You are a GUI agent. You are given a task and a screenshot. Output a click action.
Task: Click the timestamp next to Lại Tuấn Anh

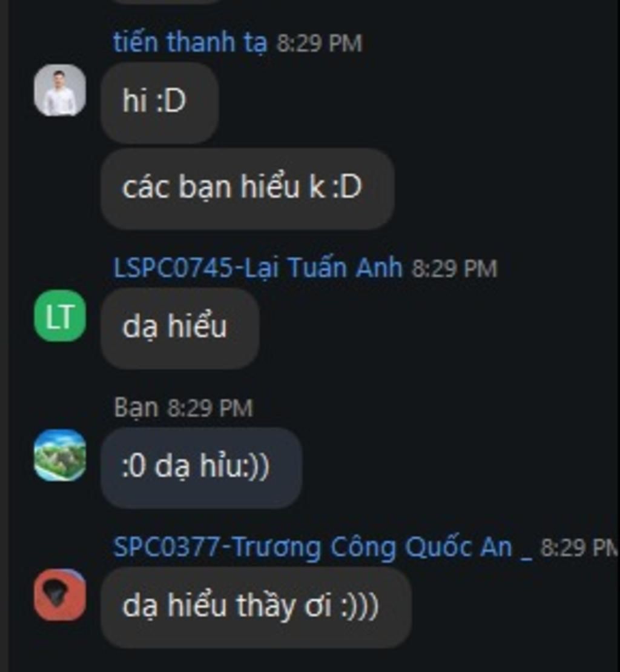click(x=454, y=269)
